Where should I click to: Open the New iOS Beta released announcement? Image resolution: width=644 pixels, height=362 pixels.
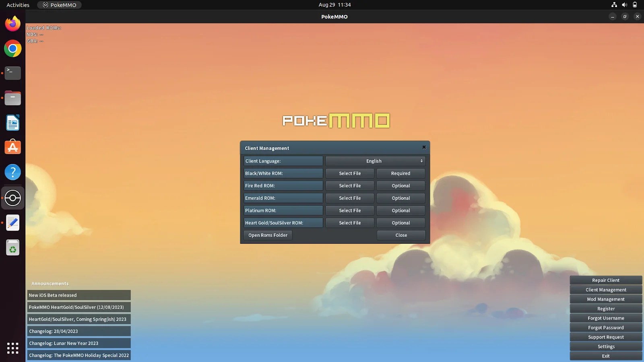pyautogui.click(x=79, y=295)
